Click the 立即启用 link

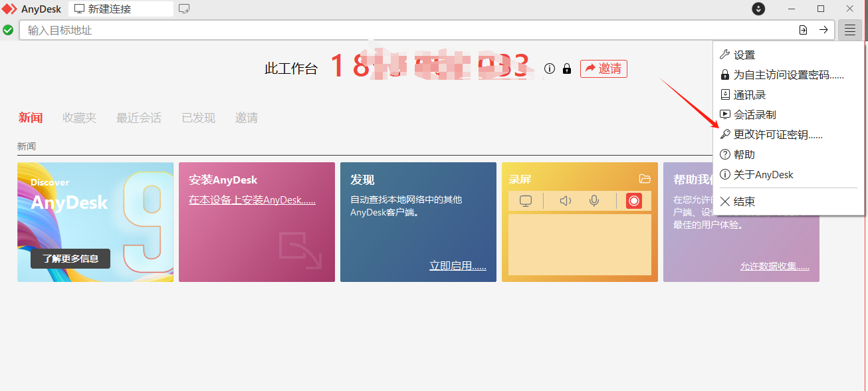coord(458,266)
